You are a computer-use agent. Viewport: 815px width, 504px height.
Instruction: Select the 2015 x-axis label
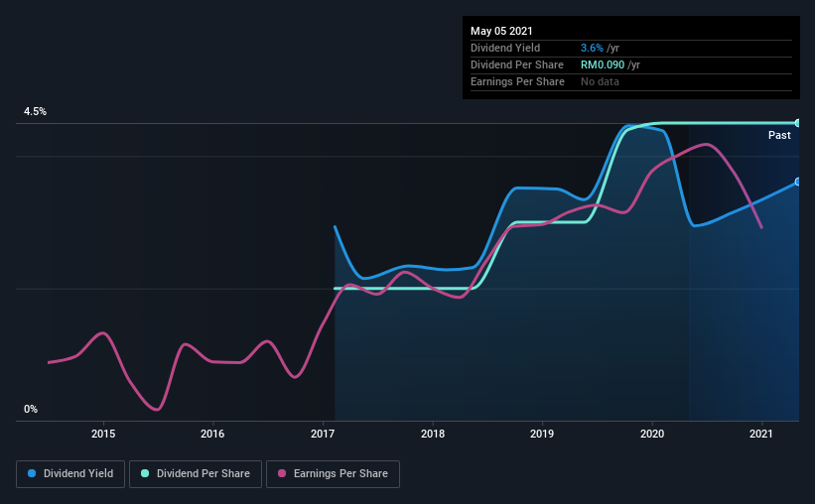point(103,434)
